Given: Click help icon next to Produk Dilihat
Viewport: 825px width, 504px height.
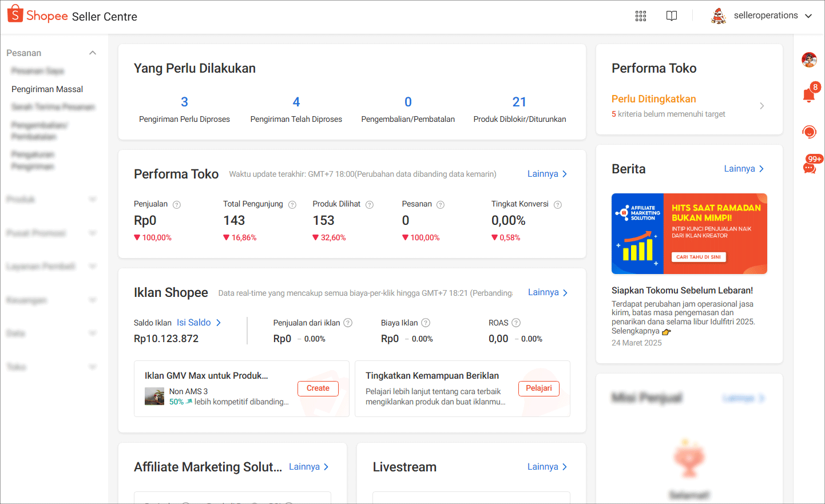Looking at the screenshot, I should pos(370,205).
